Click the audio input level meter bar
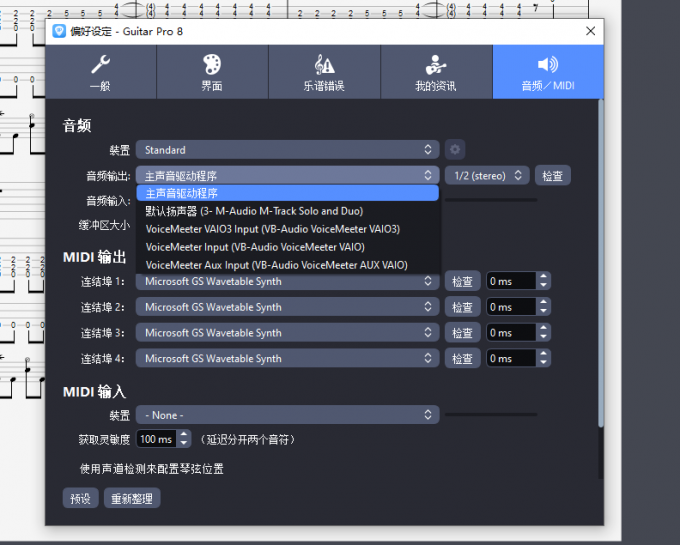Image resolution: width=680 pixels, height=545 pixels. [x=491, y=200]
